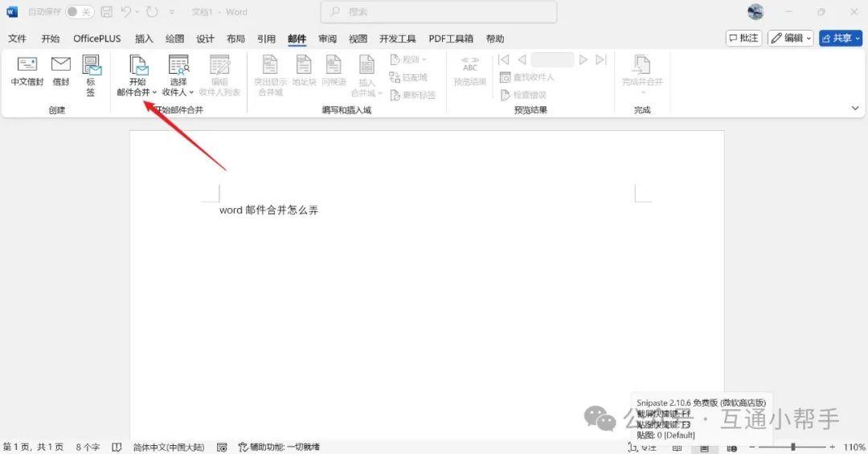
Task: Switch to View (视图) tab
Action: (x=358, y=39)
